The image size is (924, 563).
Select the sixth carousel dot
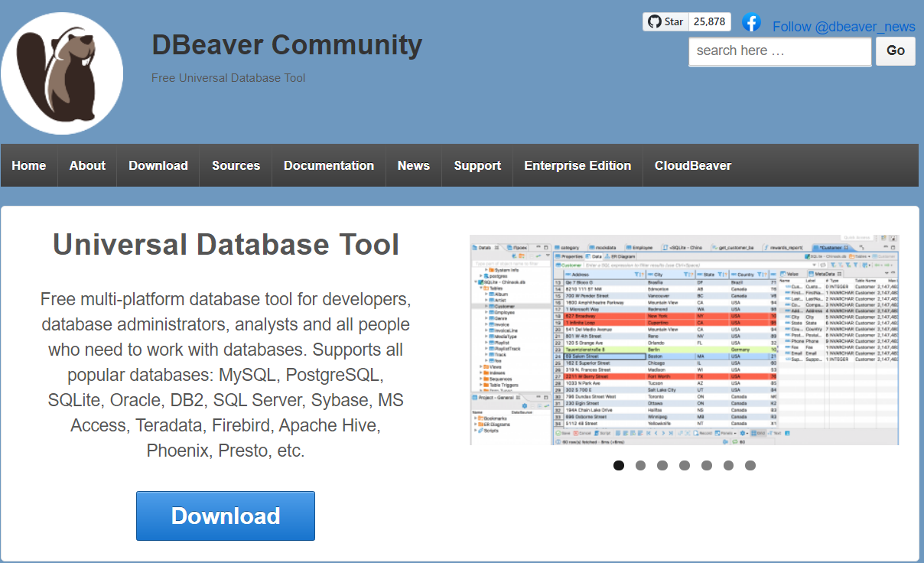[728, 465]
